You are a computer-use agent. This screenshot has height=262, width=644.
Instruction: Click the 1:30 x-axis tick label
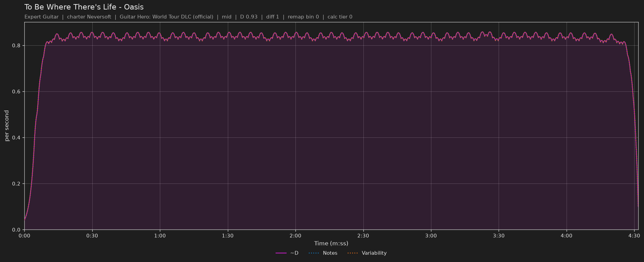pyautogui.click(x=228, y=236)
